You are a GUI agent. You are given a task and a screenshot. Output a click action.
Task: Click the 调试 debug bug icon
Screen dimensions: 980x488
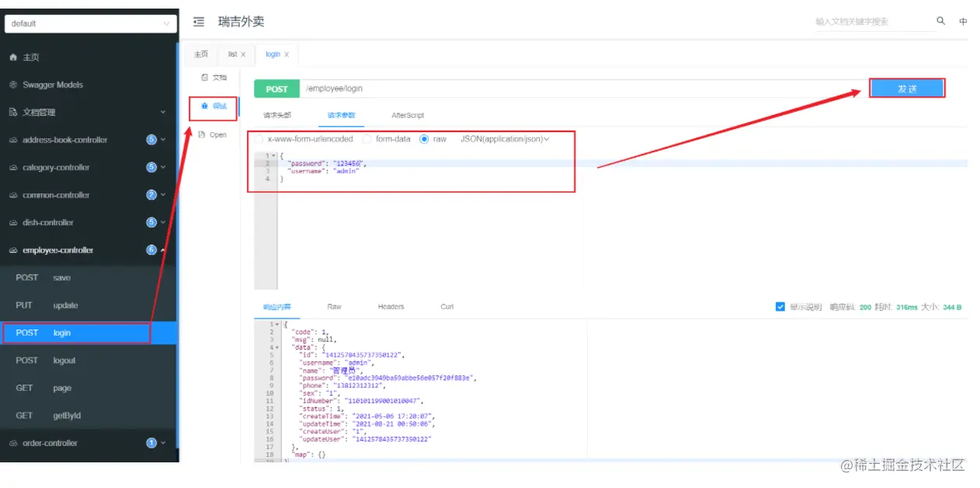click(x=204, y=106)
